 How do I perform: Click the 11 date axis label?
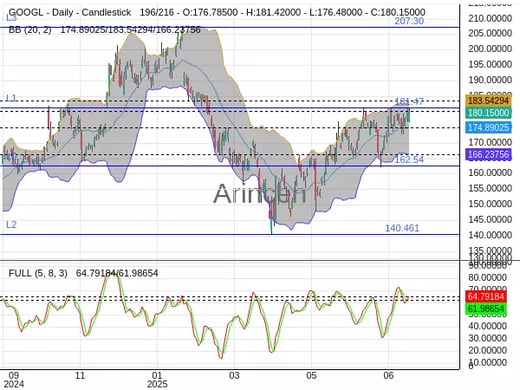click(80, 376)
